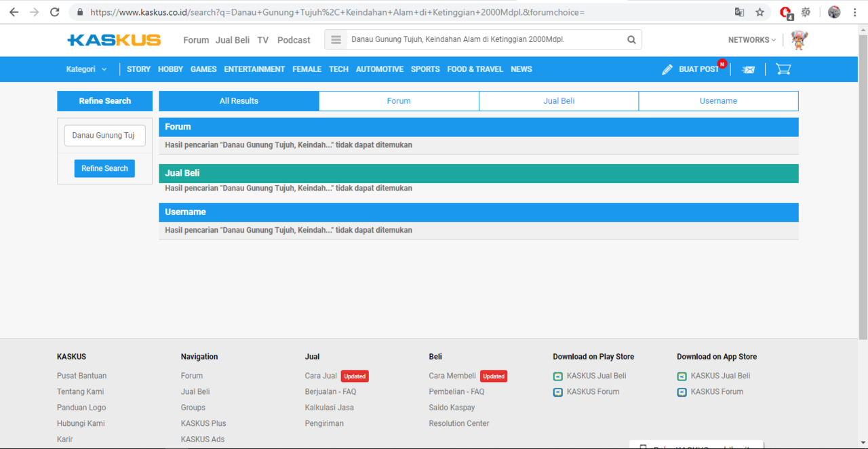The width and height of the screenshot is (868, 449).
Task: Open the hamburger menu inside search bar
Action: point(336,40)
